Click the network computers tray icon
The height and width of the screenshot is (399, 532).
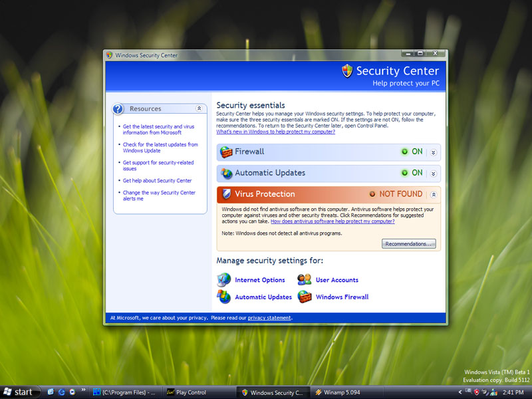468,392
